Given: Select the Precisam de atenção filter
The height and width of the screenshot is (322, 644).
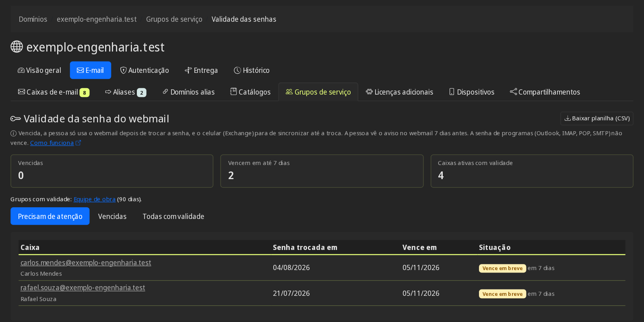Looking at the screenshot, I should click(x=50, y=216).
